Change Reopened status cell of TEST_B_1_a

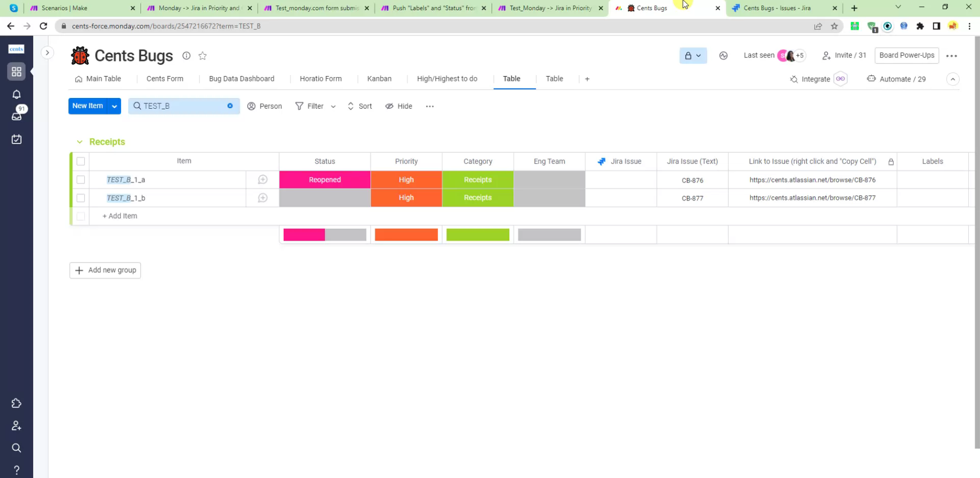(x=325, y=180)
